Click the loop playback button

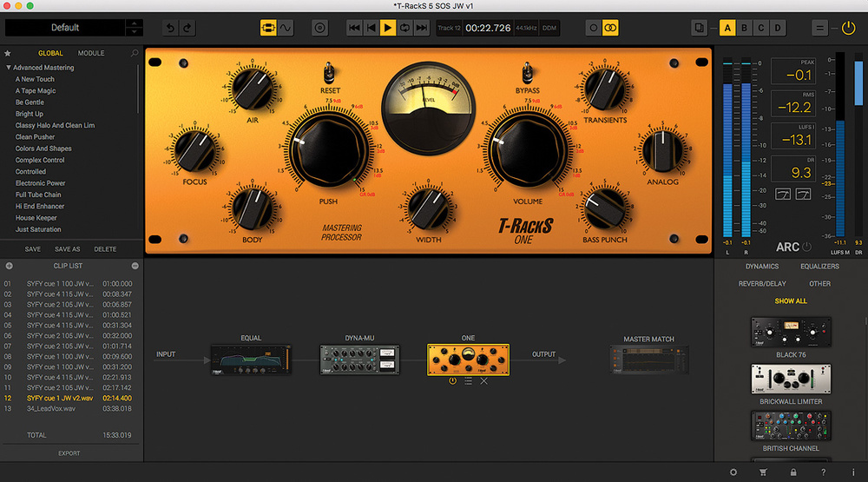click(404, 29)
